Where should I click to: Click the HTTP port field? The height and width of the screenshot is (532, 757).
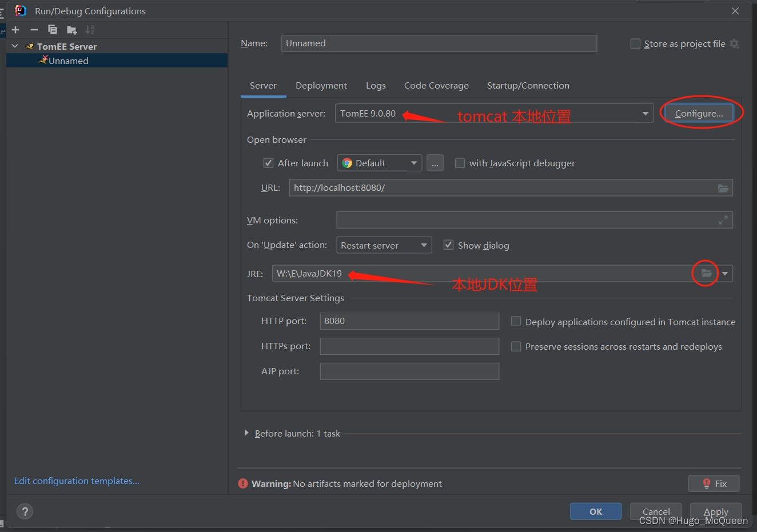409,321
